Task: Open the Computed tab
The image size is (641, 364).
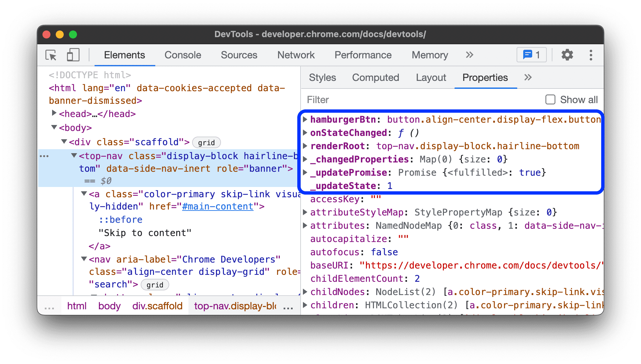Action: [376, 77]
